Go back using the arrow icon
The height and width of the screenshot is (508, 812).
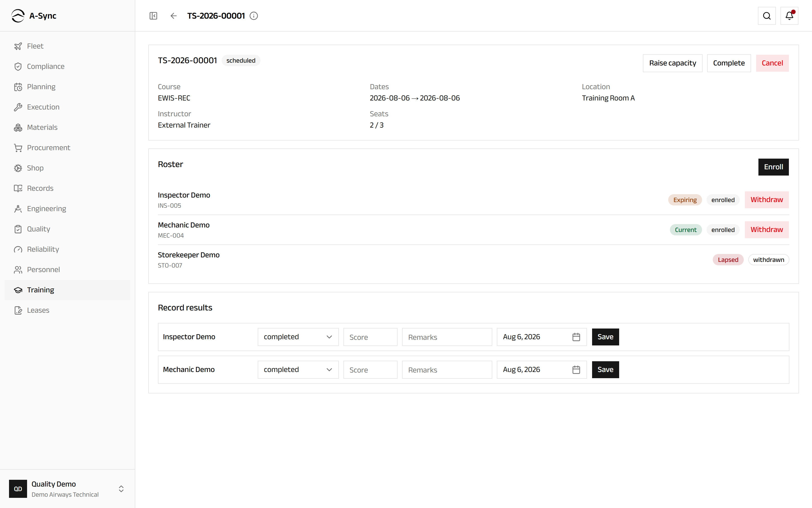(x=173, y=16)
